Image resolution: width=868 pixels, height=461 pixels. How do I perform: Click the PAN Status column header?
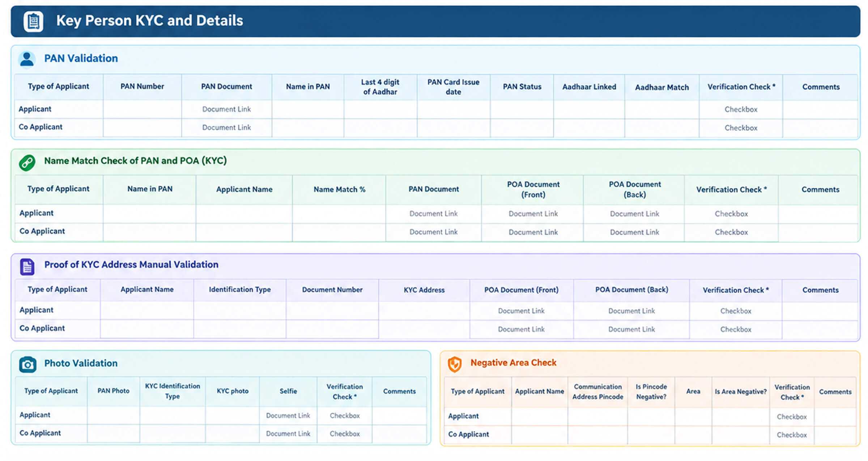[522, 87]
